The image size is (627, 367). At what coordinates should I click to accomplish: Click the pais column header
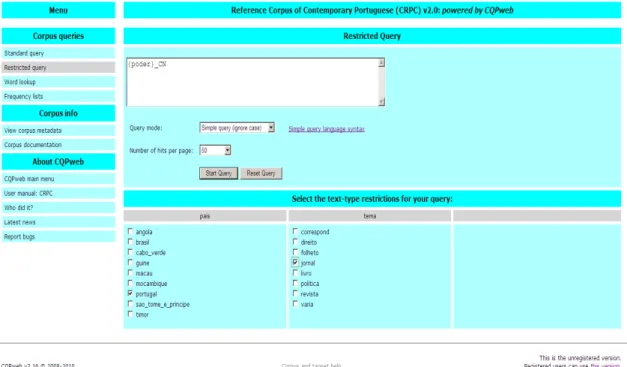point(205,216)
